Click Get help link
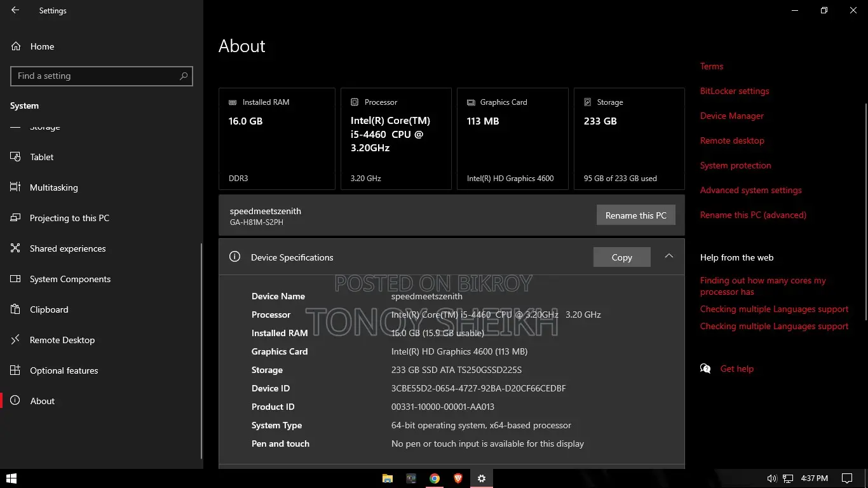 click(x=737, y=369)
